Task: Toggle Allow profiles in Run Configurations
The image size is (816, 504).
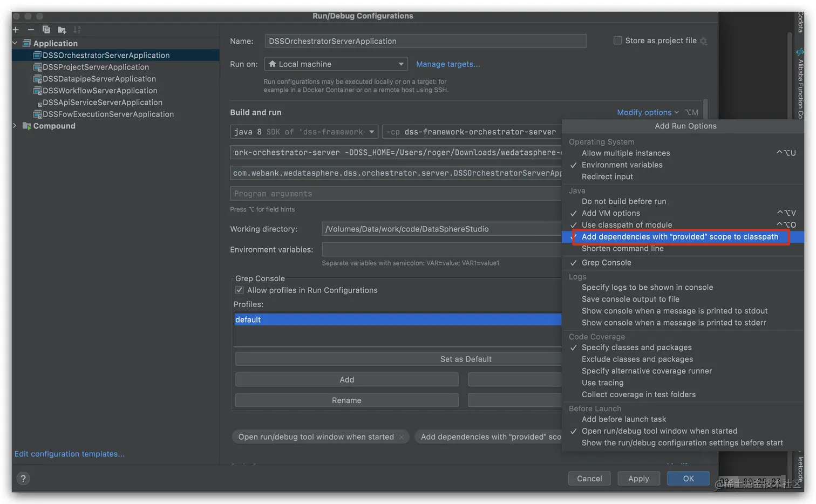Action: (x=240, y=290)
